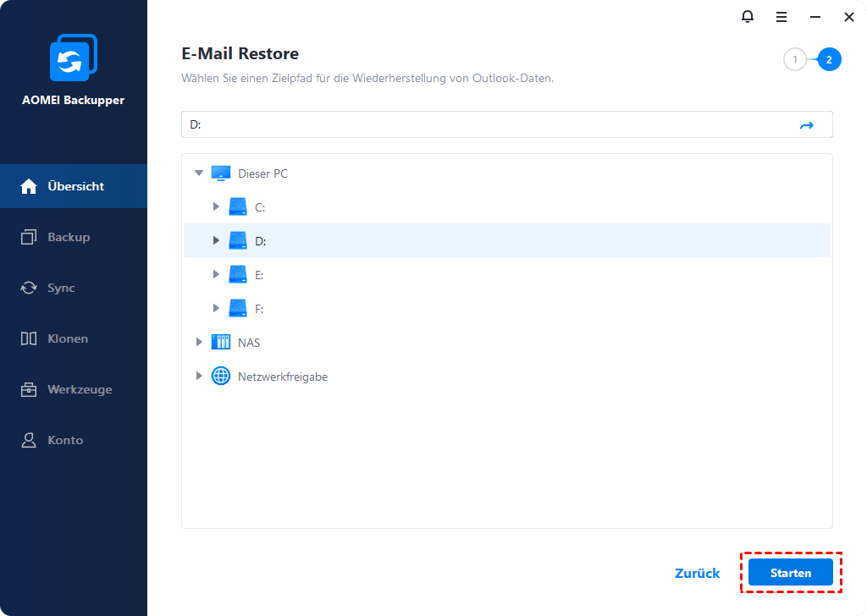Click the destination path input field
867x616 pixels.
click(506, 124)
